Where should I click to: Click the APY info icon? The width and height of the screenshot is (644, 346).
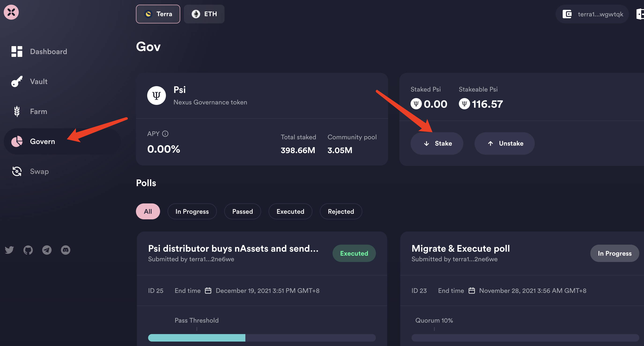pyautogui.click(x=165, y=134)
